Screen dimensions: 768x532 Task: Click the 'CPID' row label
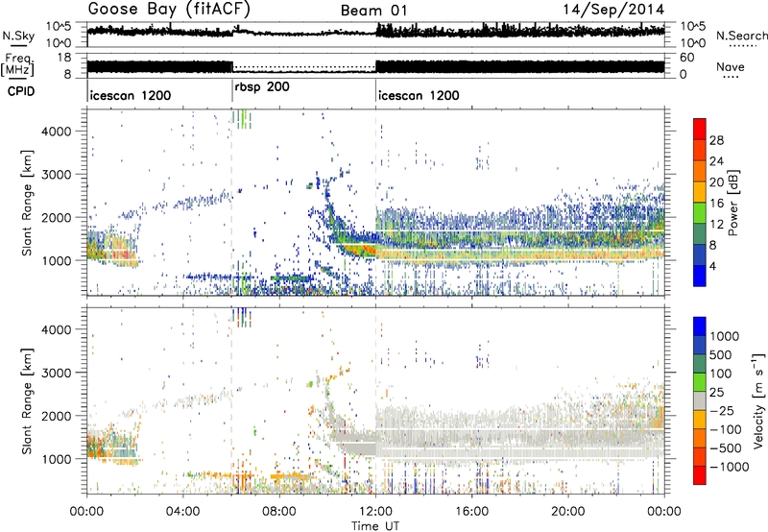tap(21, 91)
